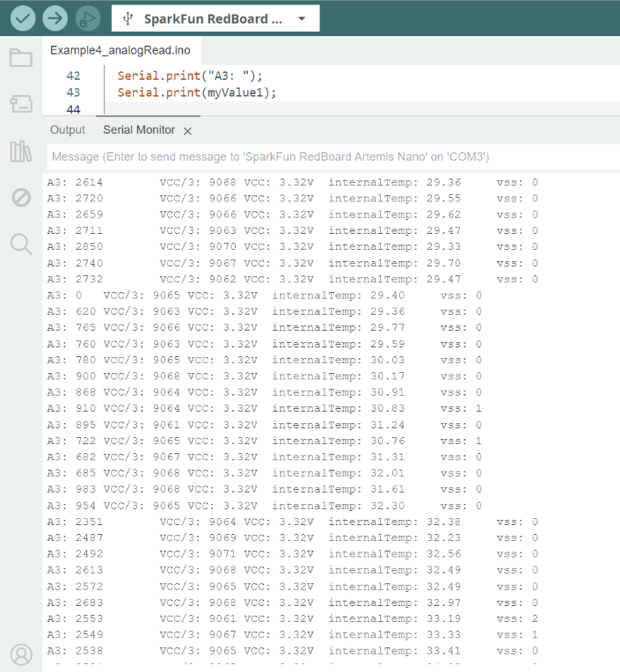The width and height of the screenshot is (620, 672).
Task: Click the serial row "A3: 983"
Action: [264, 489]
